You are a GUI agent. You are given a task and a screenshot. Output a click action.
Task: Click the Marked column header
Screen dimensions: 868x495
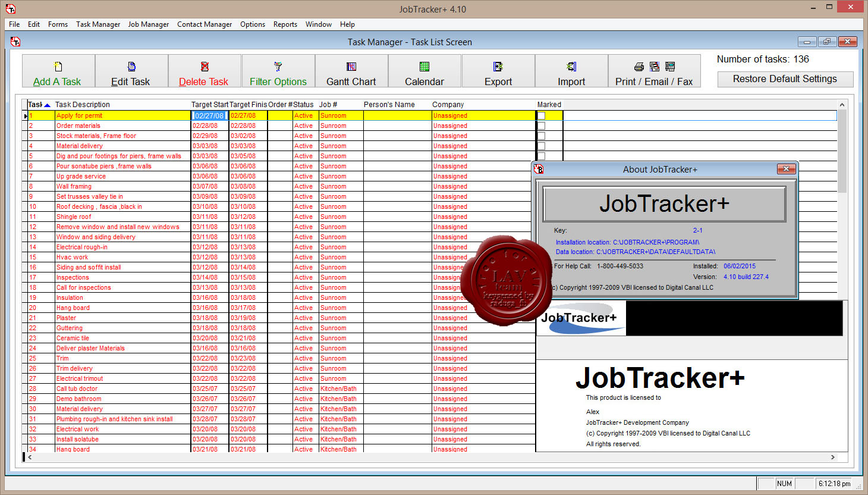549,105
